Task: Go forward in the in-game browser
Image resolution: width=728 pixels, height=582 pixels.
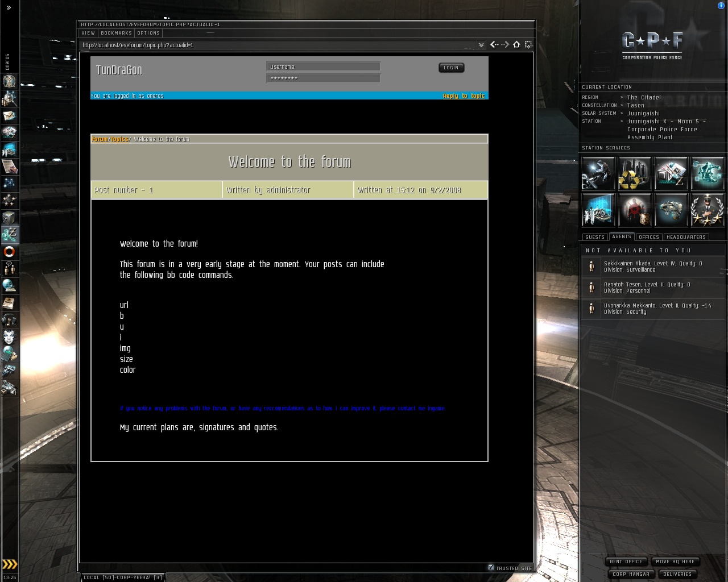Action: (505, 44)
